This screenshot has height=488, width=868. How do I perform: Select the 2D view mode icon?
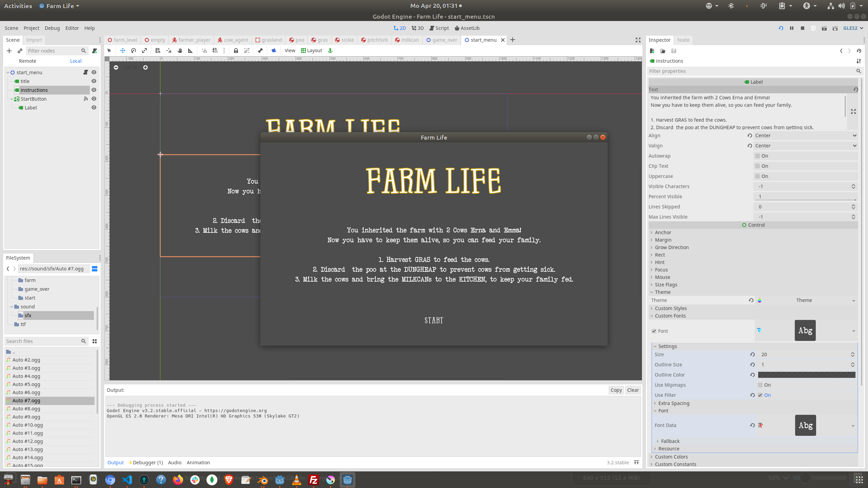[x=399, y=28]
